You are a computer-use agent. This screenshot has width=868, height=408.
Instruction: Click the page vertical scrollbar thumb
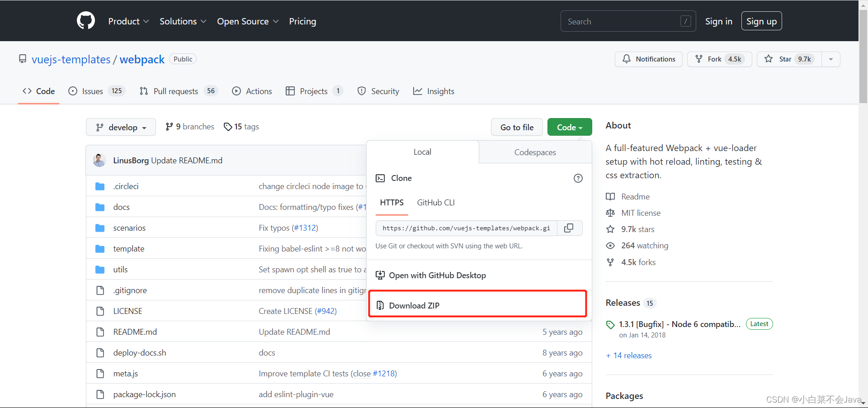coord(863,57)
